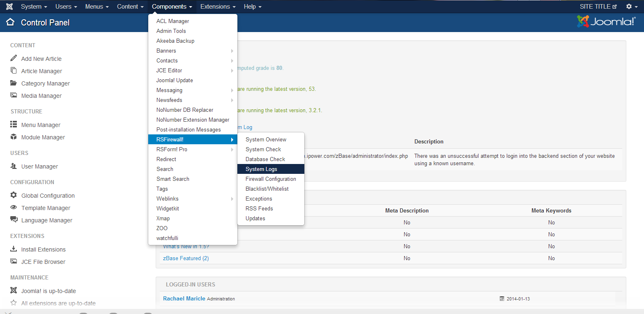Open Akeeba Backup component
The width and height of the screenshot is (644, 314).
(193, 41)
